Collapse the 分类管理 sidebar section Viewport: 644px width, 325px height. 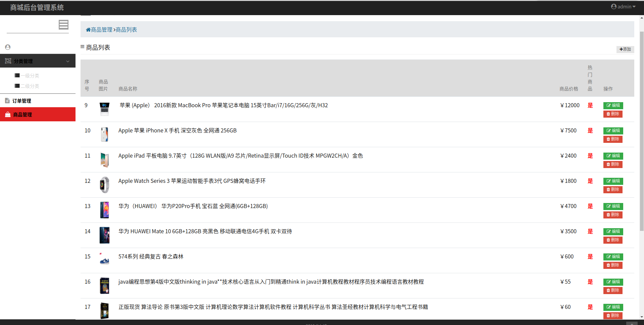click(x=38, y=61)
